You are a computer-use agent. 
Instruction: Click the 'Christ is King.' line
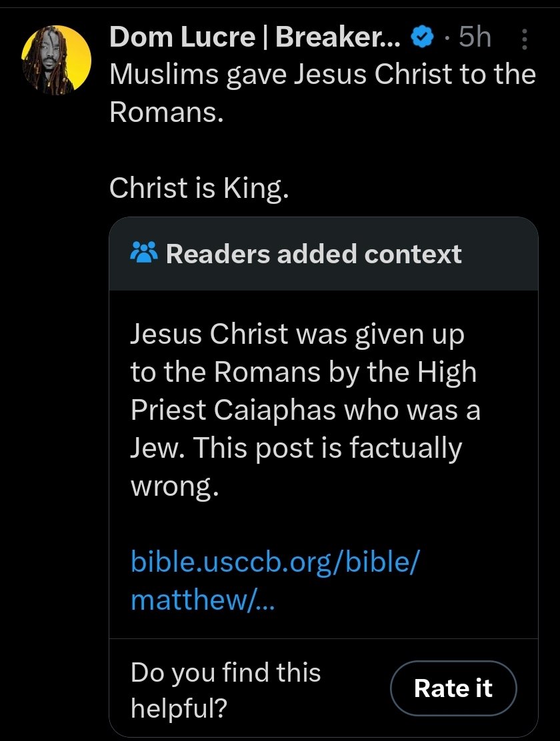(x=199, y=189)
